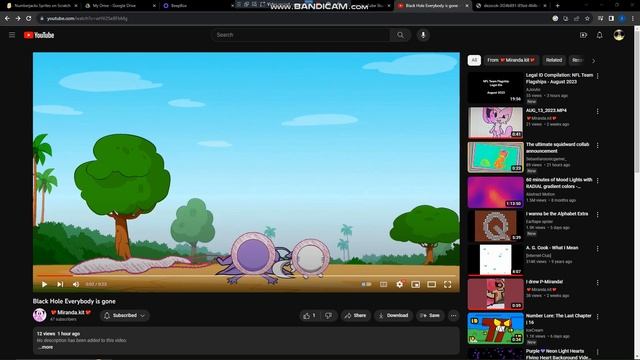The image size is (640, 360).
Task: Toggle the autoplay switch
Action: click(x=366, y=284)
